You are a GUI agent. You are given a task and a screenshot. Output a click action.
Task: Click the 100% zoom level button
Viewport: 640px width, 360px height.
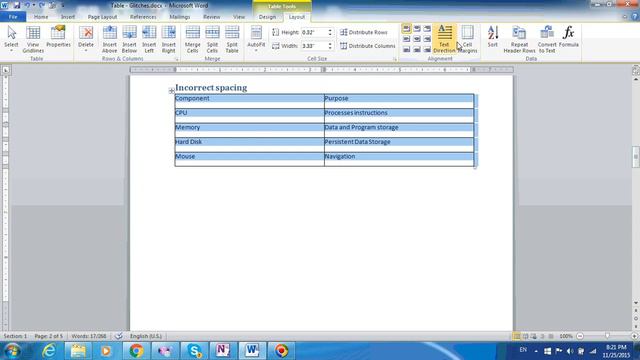point(566,336)
